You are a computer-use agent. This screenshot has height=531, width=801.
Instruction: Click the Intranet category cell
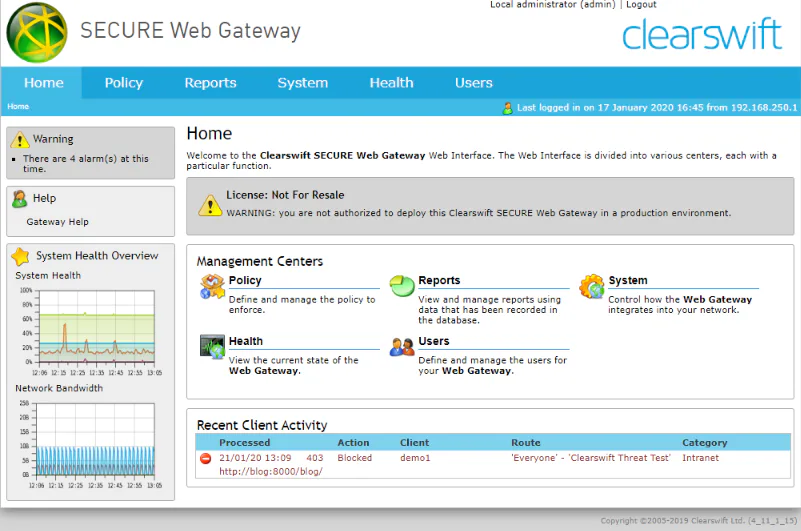[x=700, y=458]
